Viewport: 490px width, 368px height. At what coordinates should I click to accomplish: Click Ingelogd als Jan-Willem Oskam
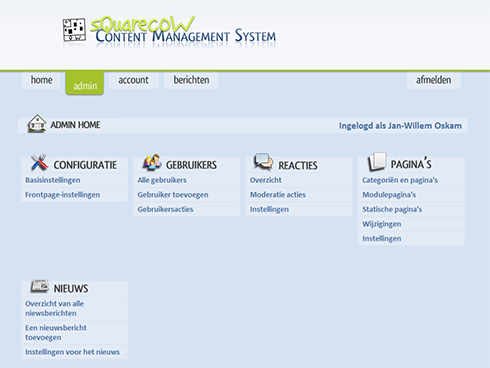[x=400, y=126]
